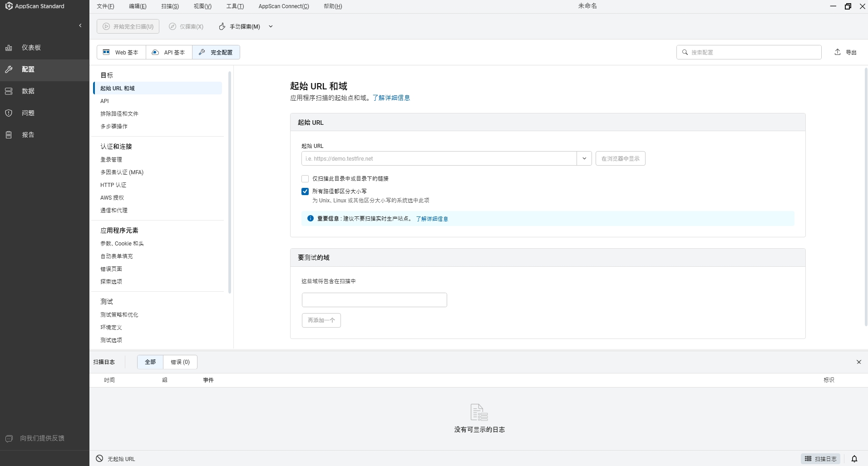Click the configuration list vertical scrollbar
The image size is (868, 466).
tap(230, 181)
